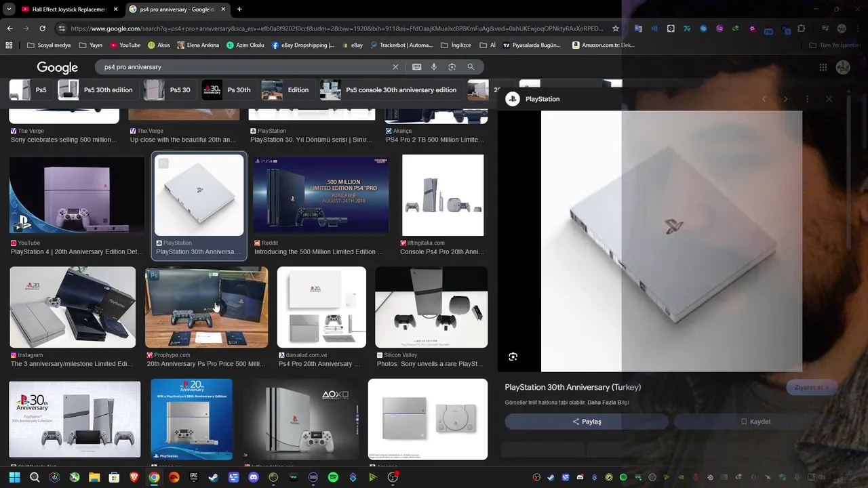Open the YouTube bookmark
The height and width of the screenshot is (488, 868).
[x=125, y=45]
